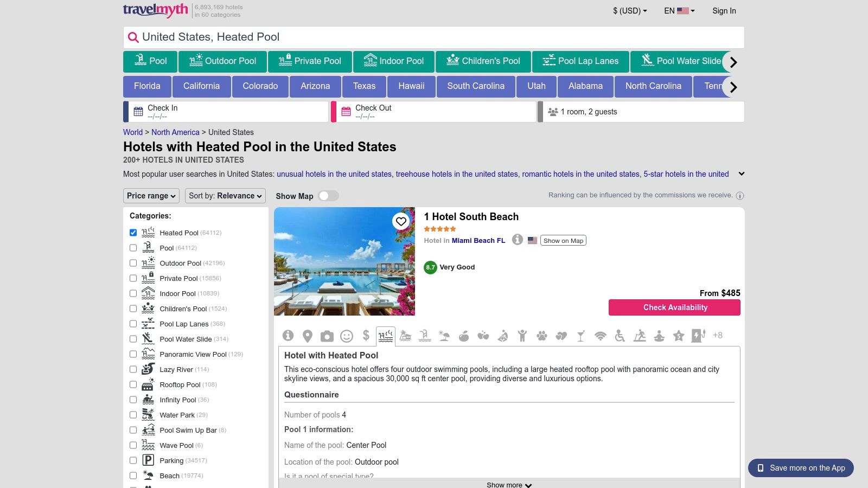The width and height of the screenshot is (868, 488).
Task: Open the double hearts romantic tab
Action: (561, 336)
